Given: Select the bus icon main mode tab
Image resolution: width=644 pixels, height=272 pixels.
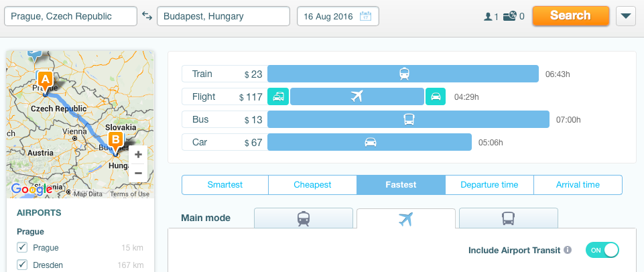Looking at the screenshot, I should coord(508,218).
